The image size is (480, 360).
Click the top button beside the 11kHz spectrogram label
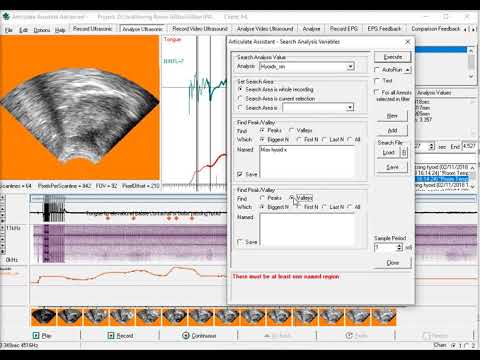[2, 228]
